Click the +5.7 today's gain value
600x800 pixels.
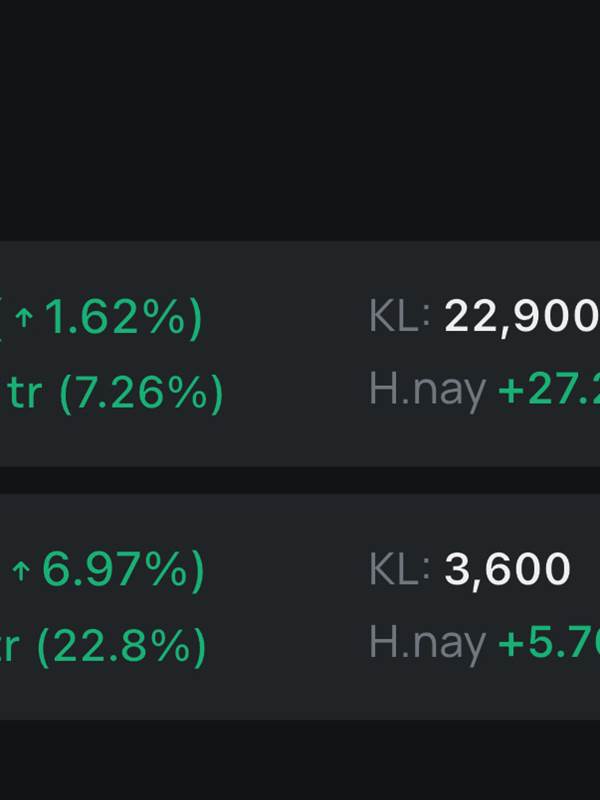click(549, 642)
